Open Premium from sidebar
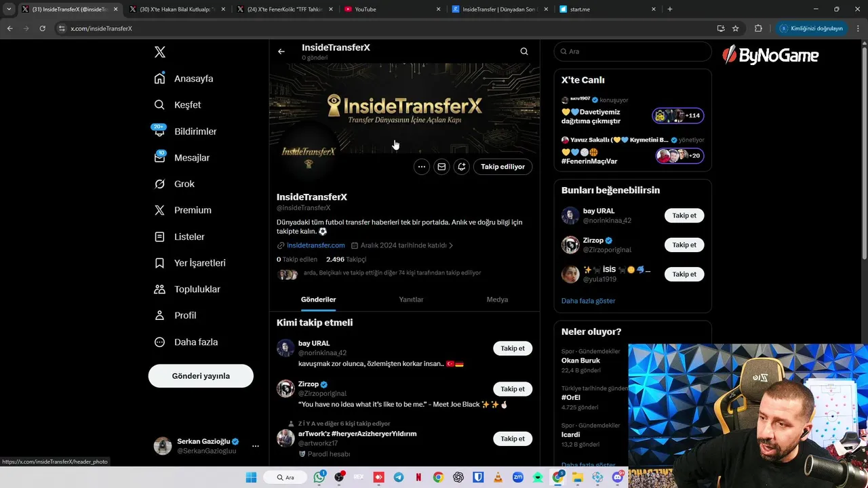 182,210
